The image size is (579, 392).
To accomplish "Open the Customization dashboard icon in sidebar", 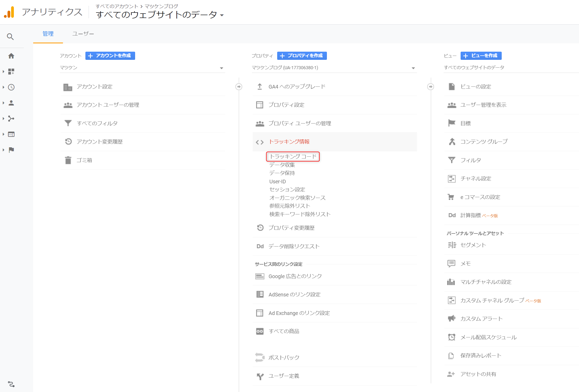I will (x=11, y=72).
